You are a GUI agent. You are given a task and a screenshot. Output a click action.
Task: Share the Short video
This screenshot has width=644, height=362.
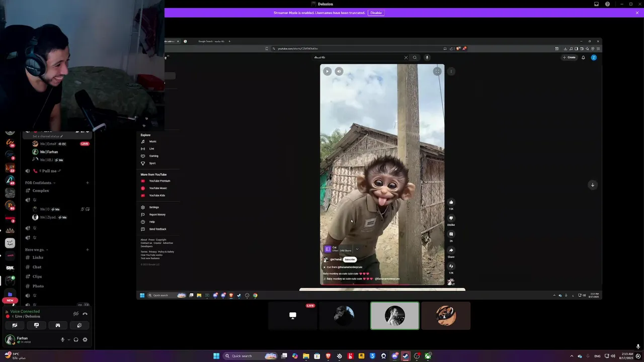(x=451, y=250)
